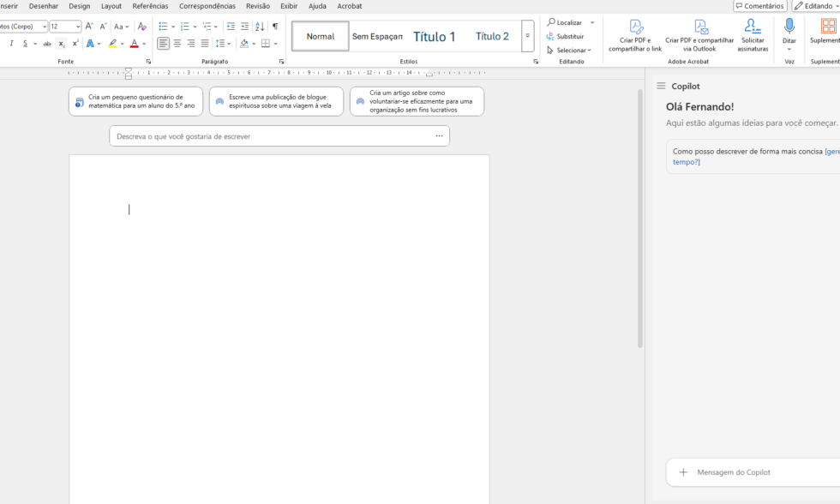Click the superscript icon

click(75, 43)
